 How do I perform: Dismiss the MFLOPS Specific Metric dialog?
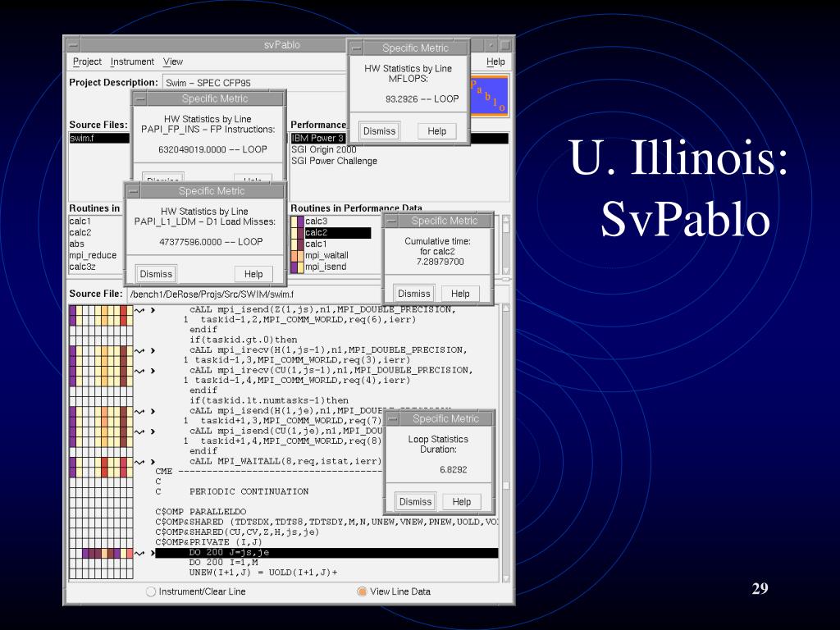379,130
